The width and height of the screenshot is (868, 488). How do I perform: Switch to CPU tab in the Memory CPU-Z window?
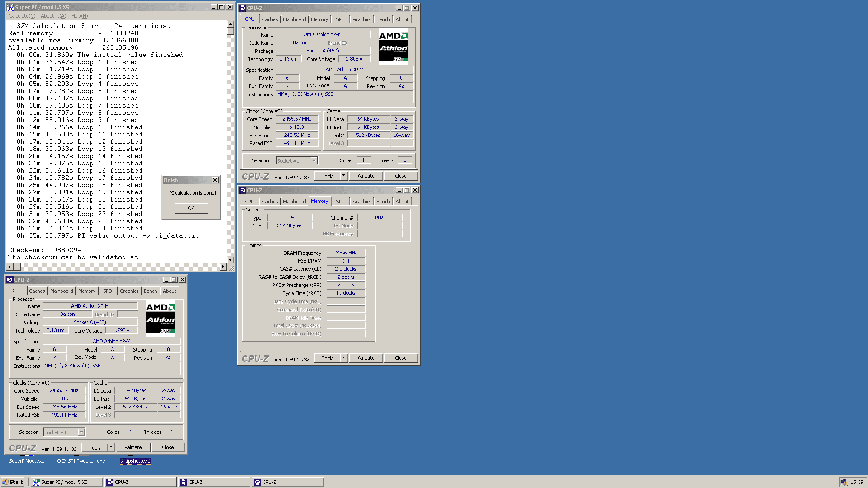coord(250,202)
